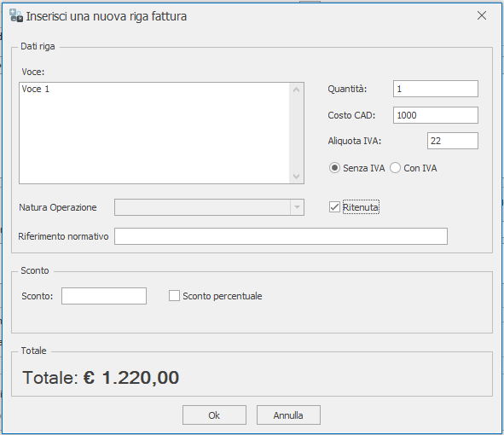Click the Aliquota IVA field
Viewport: 504px width, 435px height.
[453, 141]
